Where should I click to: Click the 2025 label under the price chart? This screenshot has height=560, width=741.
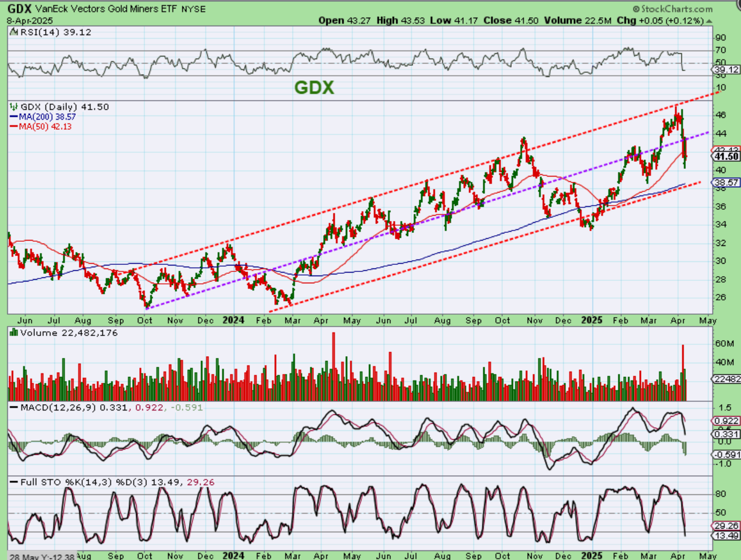[592, 320]
